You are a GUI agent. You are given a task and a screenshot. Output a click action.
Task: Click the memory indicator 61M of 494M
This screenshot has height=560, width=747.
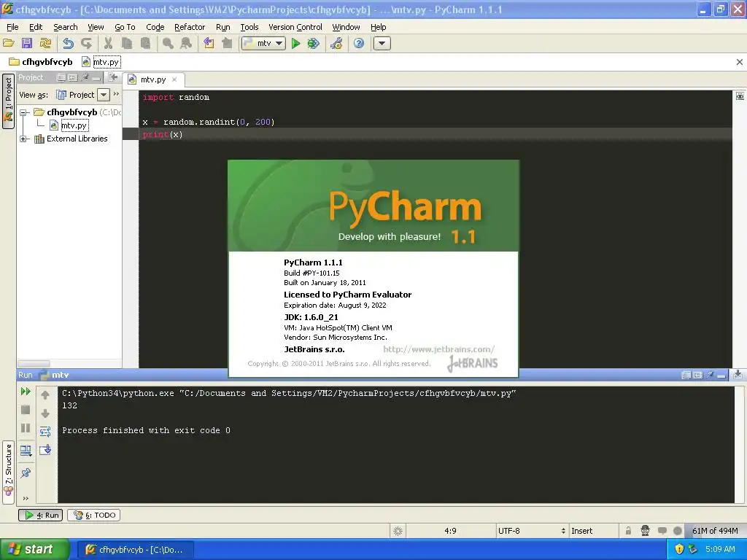click(x=715, y=531)
